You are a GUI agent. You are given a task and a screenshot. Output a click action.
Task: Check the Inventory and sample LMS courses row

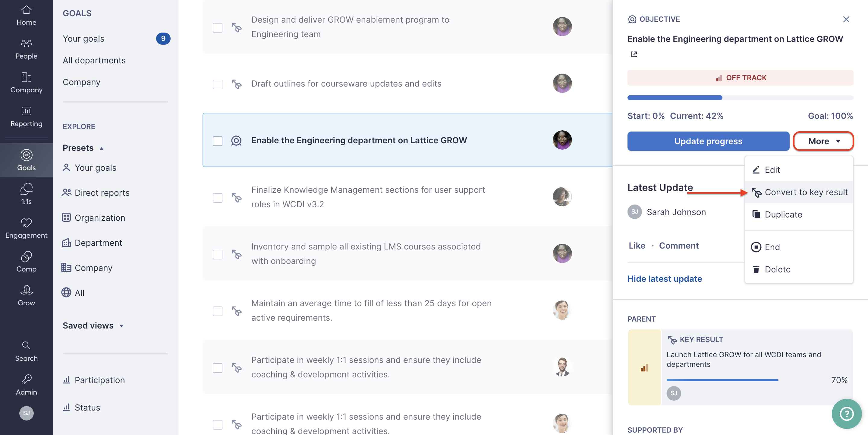[218, 254]
